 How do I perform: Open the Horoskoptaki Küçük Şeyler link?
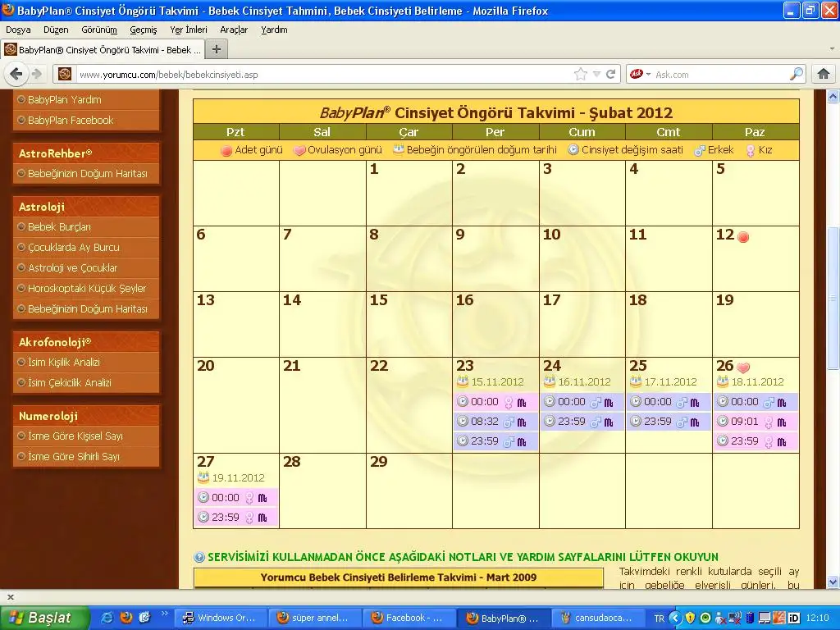[x=86, y=288]
